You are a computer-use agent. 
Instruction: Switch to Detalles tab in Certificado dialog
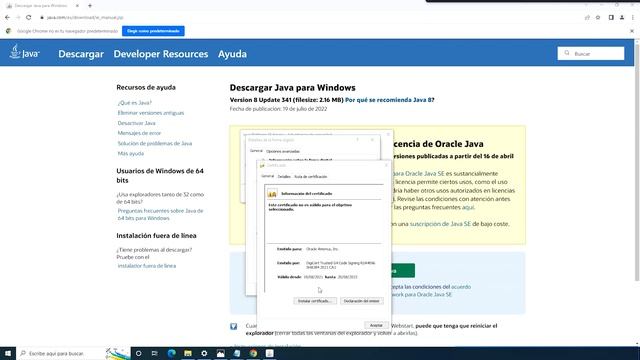pos(284,177)
